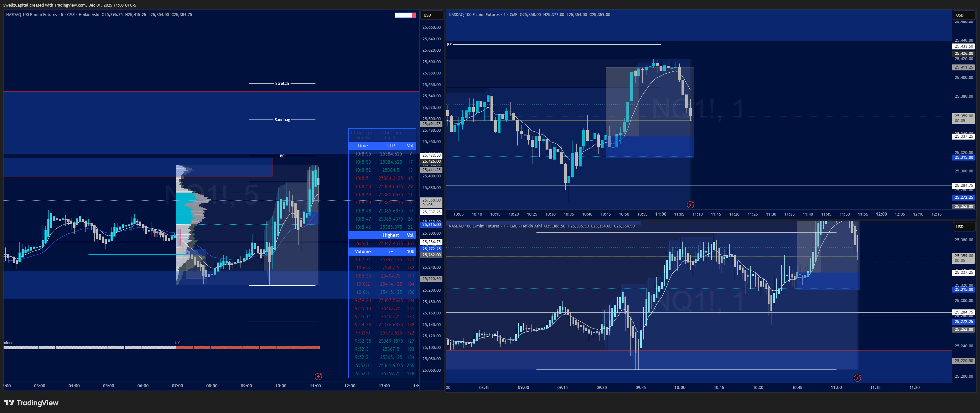Click the 25,272.25 price label on the top-right chart
Screen dimensions: 980x413
(964, 197)
